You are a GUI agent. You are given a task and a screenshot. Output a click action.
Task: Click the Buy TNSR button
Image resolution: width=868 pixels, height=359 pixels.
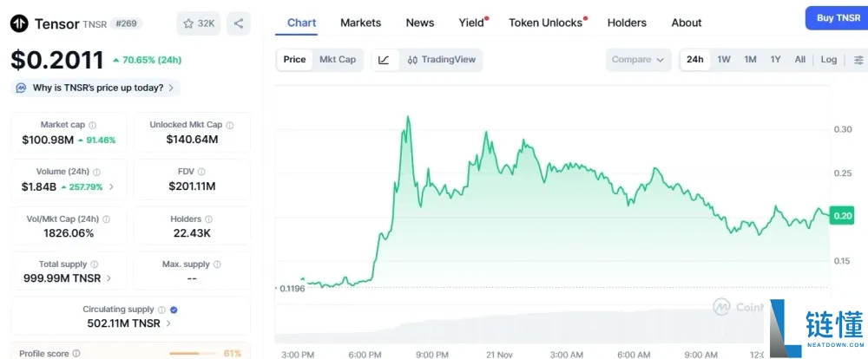pyautogui.click(x=837, y=18)
